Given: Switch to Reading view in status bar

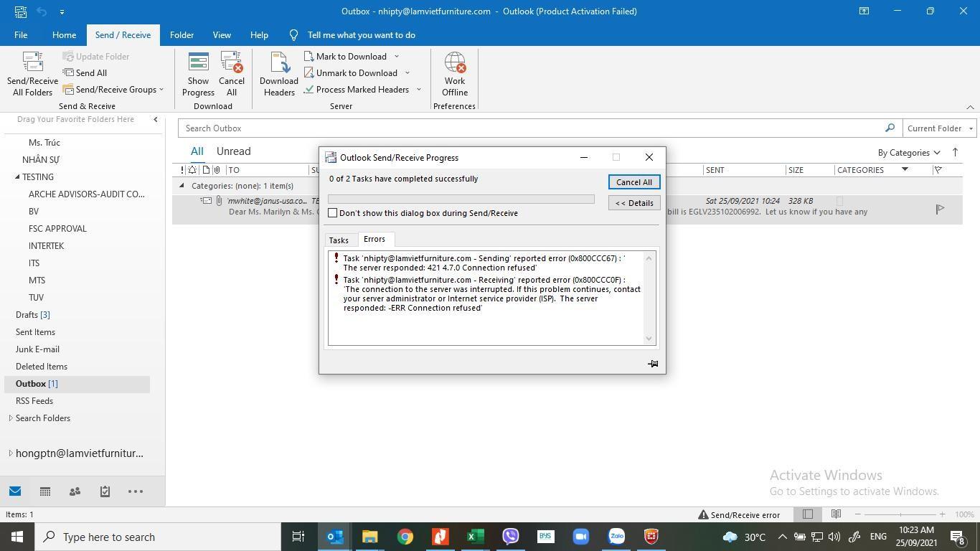Looking at the screenshot, I should [x=836, y=514].
